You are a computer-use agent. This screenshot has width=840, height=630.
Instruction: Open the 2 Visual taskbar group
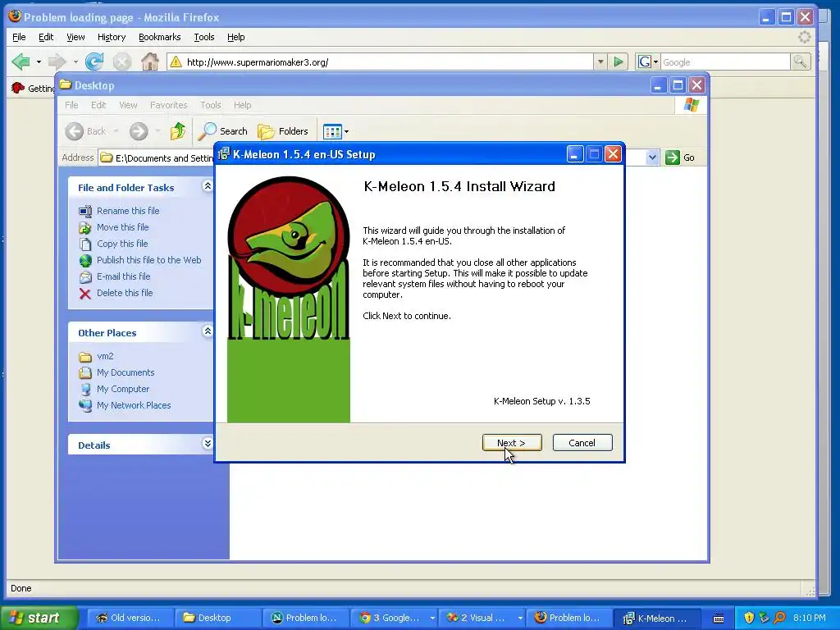[x=482, y=618]
